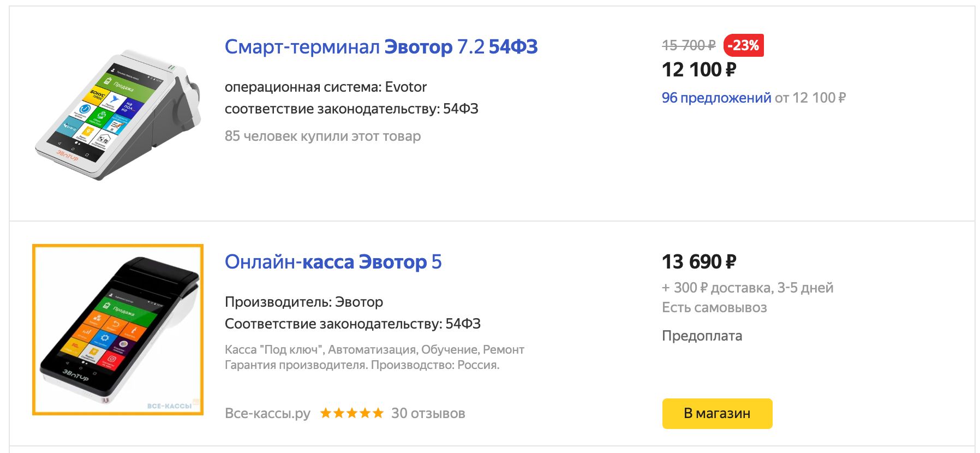Click the 13 690 ₽ price
The height and width of the screenshot is (453, 980).
[x=699, y=262]
